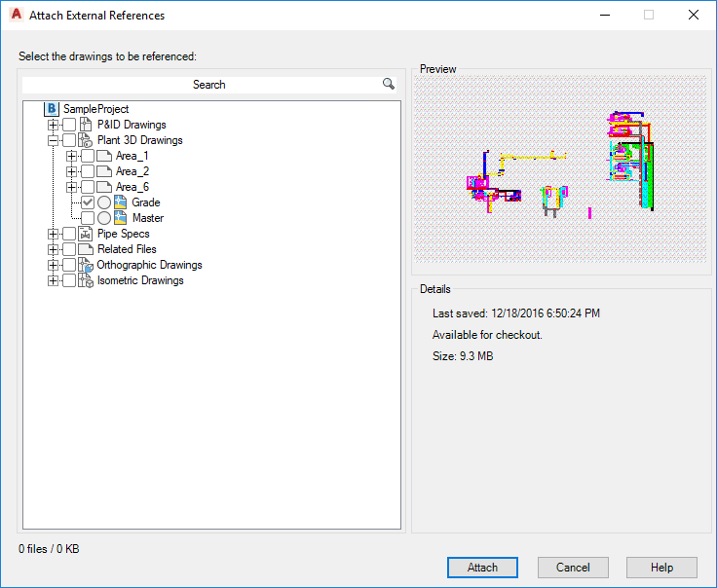Click the '0 files / 0 KB' status text
Screen dimensions: 717x588
click(49, 549)
